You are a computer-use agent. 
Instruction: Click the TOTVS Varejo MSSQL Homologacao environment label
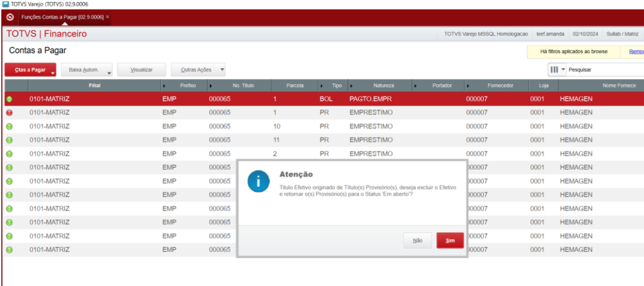[x=486, y=34]
